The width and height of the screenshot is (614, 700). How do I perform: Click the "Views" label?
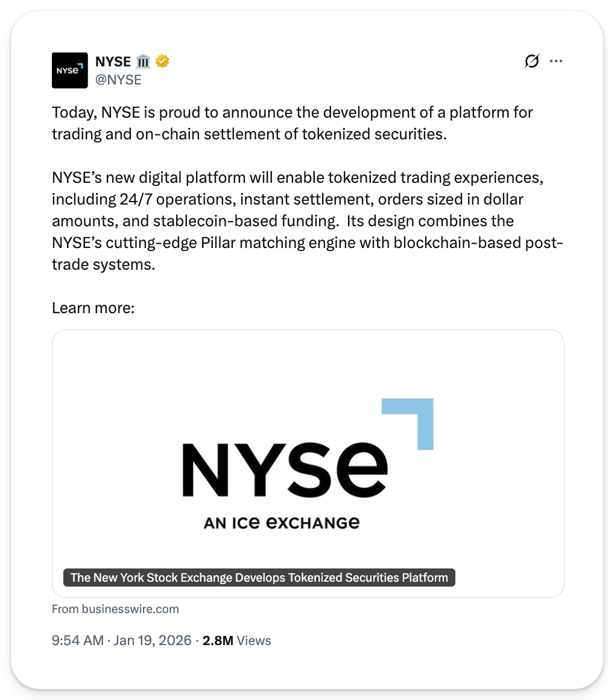coord(254,641)
